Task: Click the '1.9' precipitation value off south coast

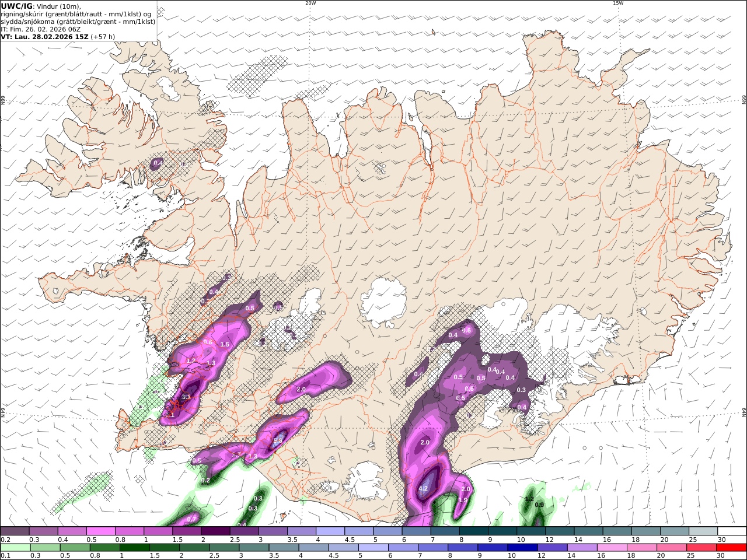Action: point(463,500)
